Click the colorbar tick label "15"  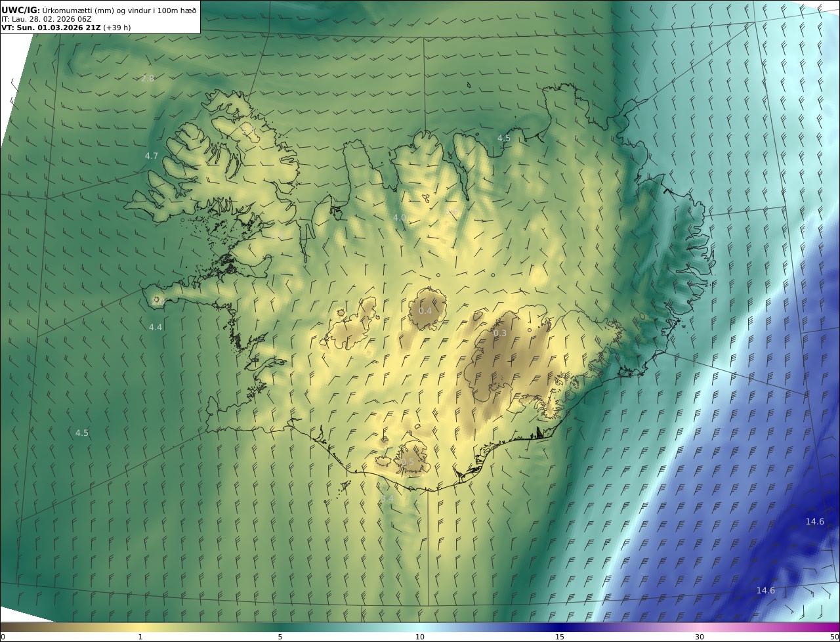pyautogui.click(x=560, y=637)
